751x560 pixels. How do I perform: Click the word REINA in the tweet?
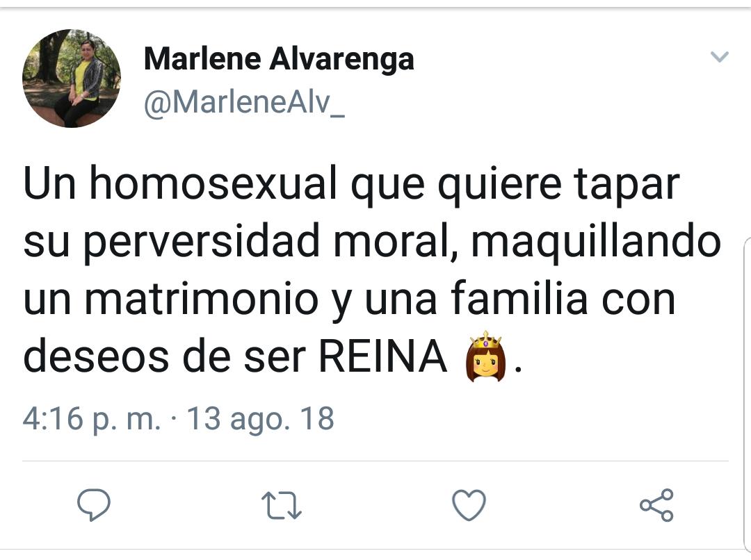tap(383, 357)
